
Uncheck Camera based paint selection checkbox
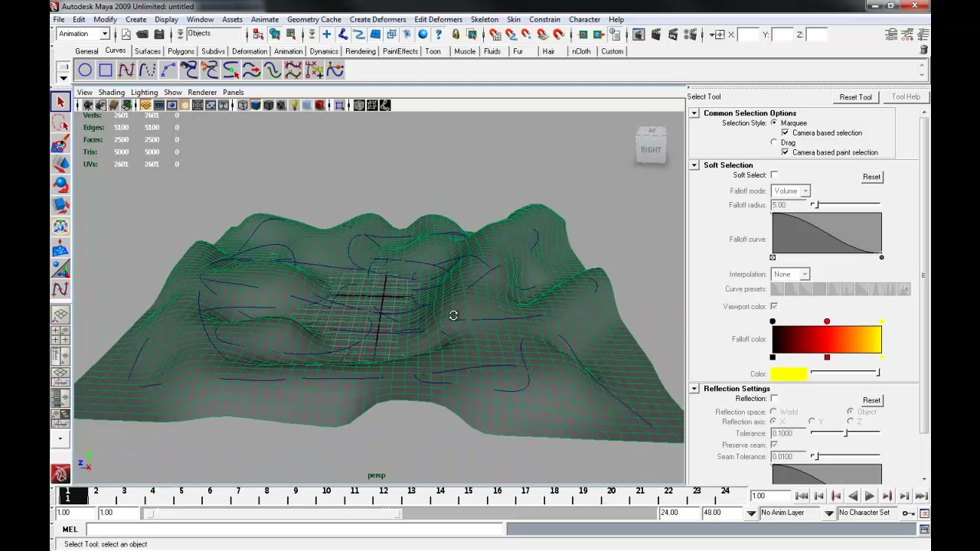(x=785, y=152)
